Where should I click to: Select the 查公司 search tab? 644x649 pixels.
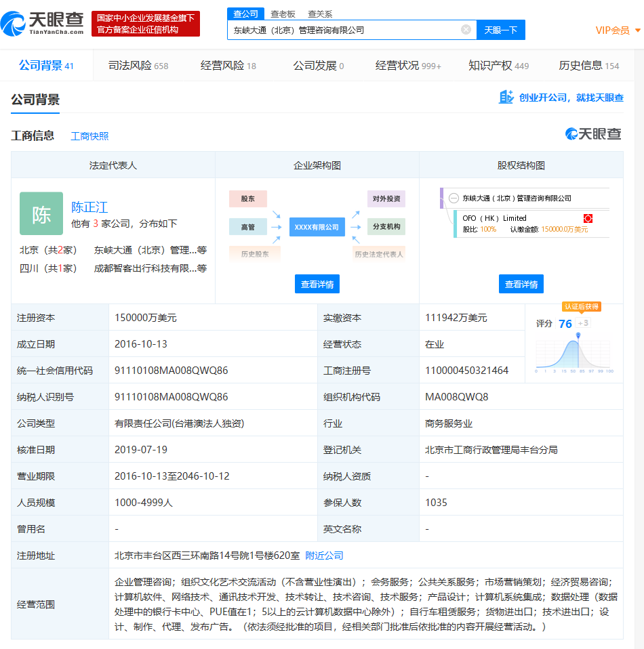pyautogui.click(x=245, y=14)
